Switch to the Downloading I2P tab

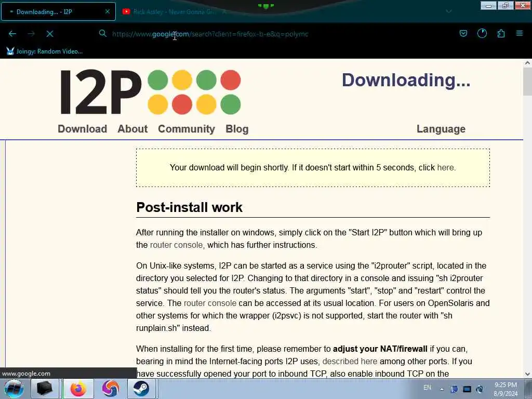click(x=58, y=11)
